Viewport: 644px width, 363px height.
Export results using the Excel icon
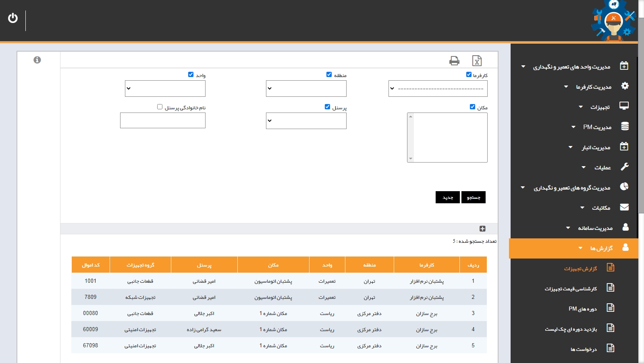coord(477,60)
